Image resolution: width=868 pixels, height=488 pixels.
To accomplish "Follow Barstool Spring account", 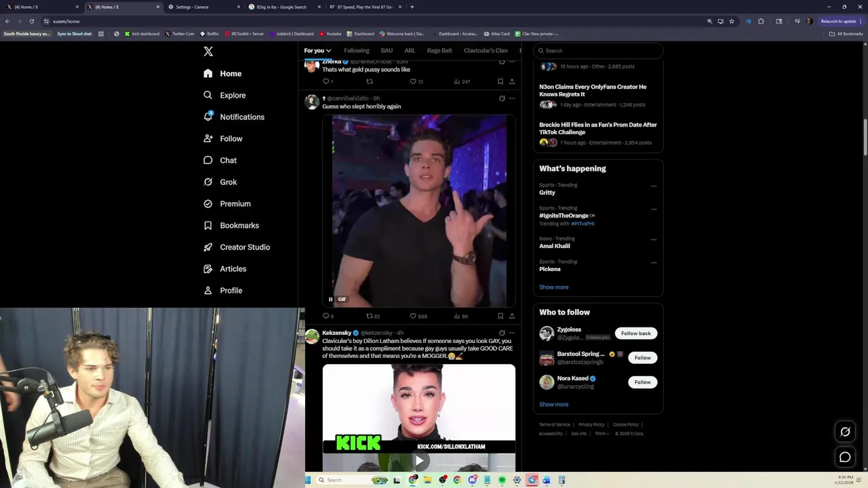I will point(642,358).
